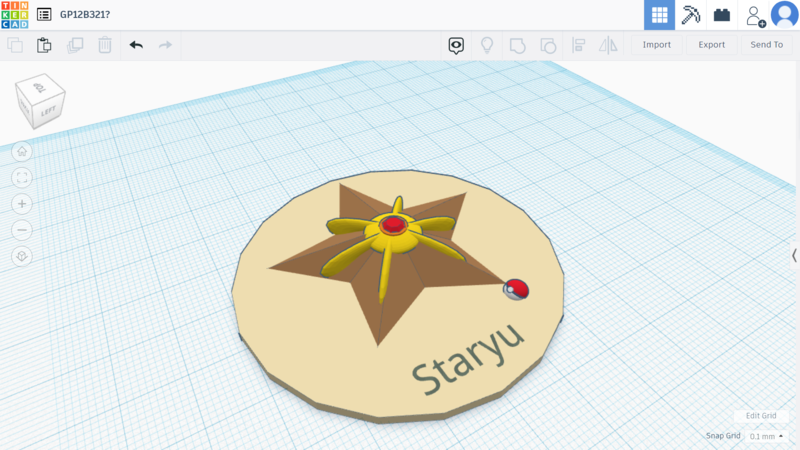The height and width of the screenshot is (450, 800).
Task: Open the Bricks mode
Action: (x=721, y=15)
